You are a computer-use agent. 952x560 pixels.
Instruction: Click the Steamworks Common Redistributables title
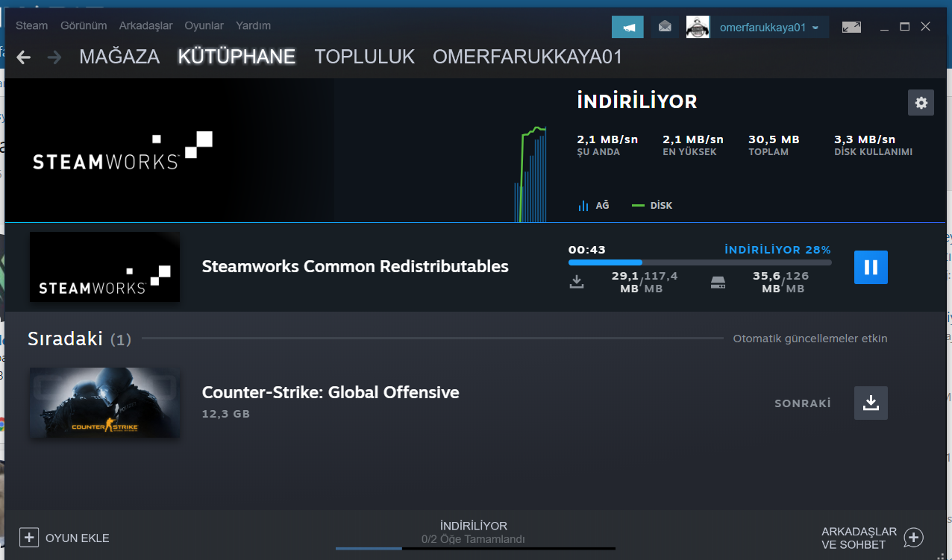(x=355, y=266)
